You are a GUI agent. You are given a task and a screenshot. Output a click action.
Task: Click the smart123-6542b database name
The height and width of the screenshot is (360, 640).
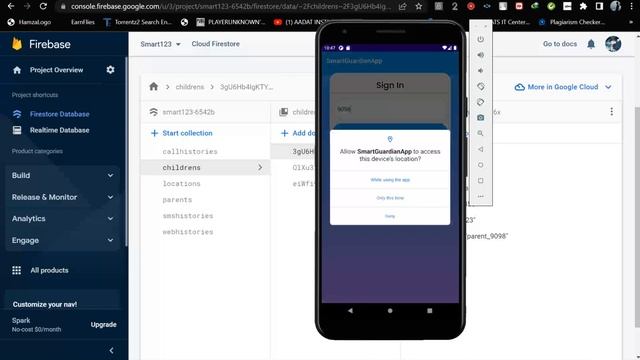tap(188, 112)
